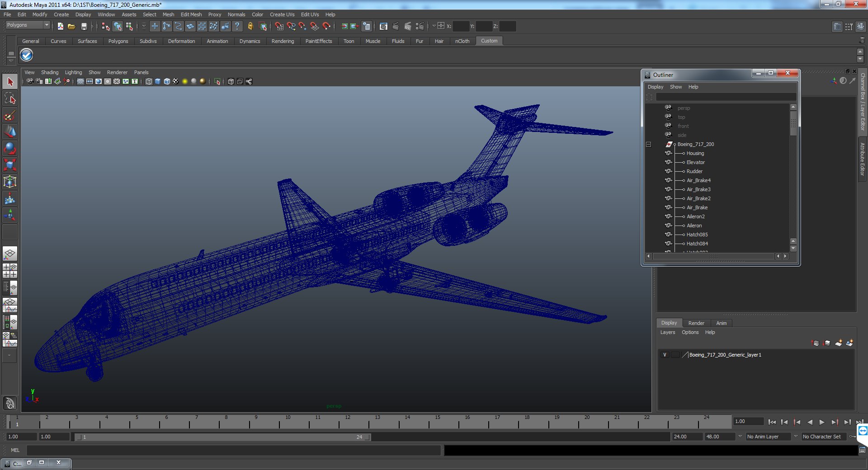Screen dimensions: 868x470
Task: Open the shelf options arrow menu
Action: [11, 60]
